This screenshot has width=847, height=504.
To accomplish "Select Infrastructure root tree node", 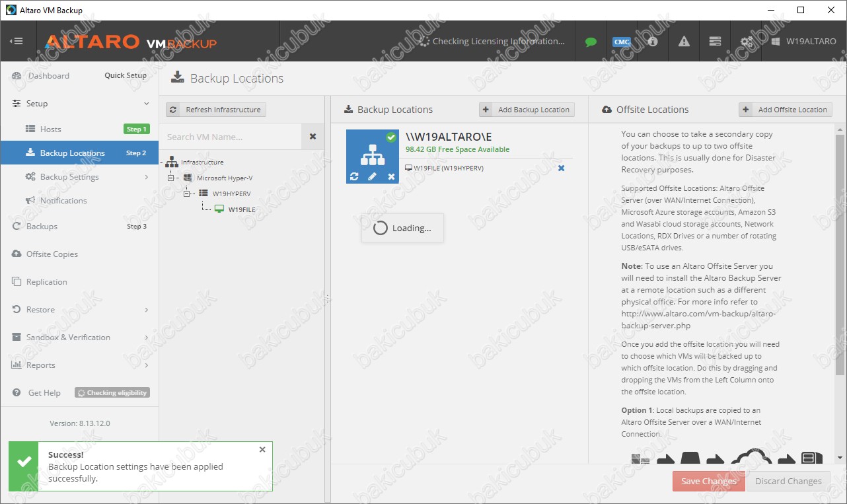I will click(202, 162).
